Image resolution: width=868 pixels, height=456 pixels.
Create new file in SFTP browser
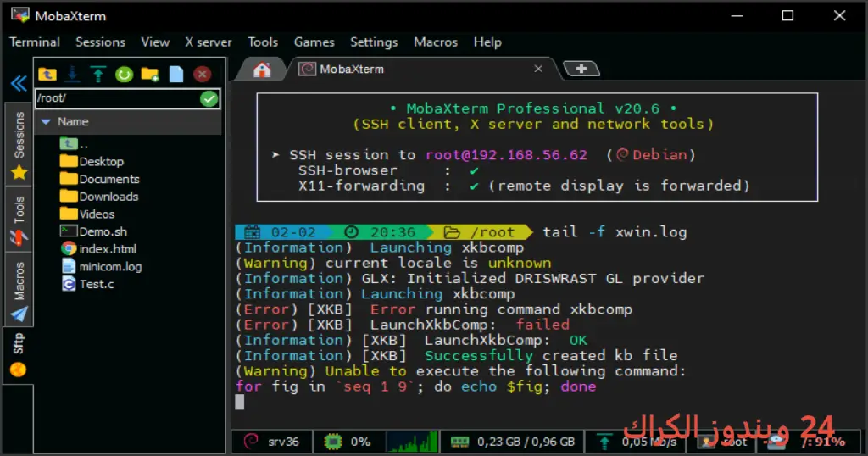pos(176,74)
